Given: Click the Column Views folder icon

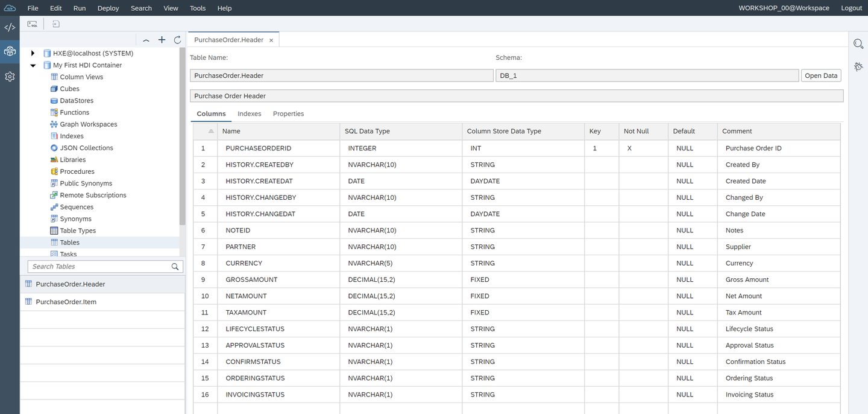Looking at the screenshot, I should (54, 77).
